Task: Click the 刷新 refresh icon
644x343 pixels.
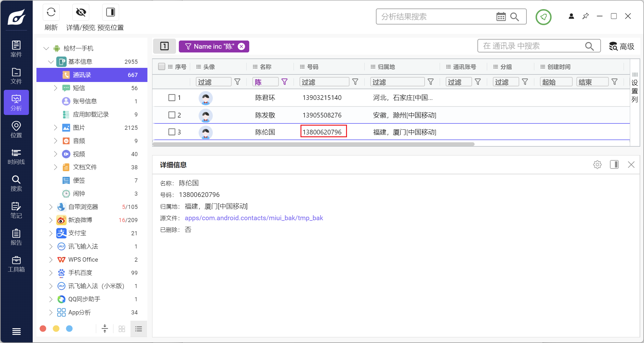Action: tap(51, 12)
